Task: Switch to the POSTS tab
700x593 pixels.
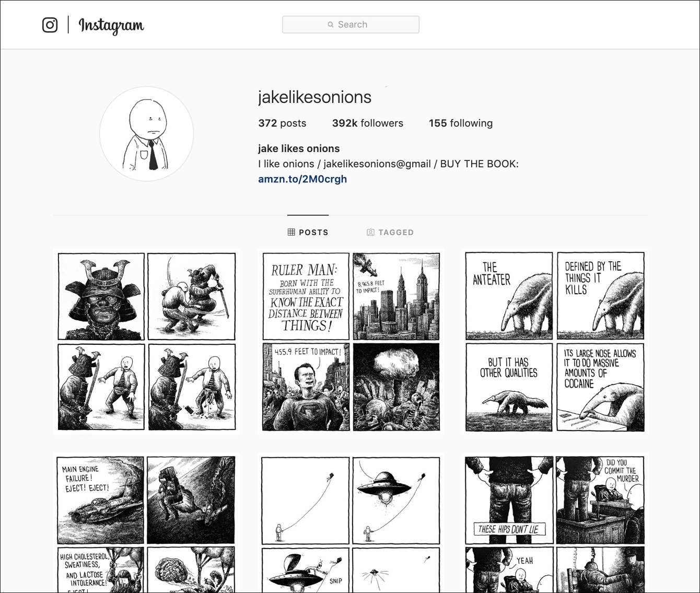Action: click(x=308, y=232)
